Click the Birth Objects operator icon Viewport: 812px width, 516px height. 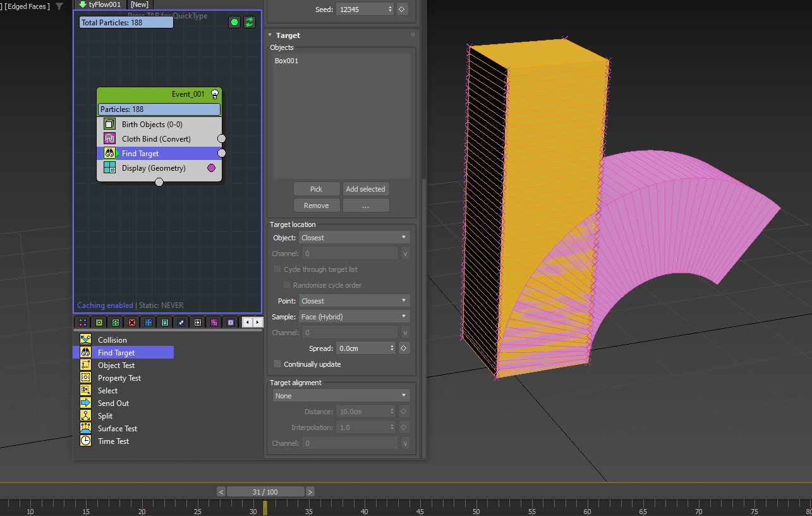point(109,125)
